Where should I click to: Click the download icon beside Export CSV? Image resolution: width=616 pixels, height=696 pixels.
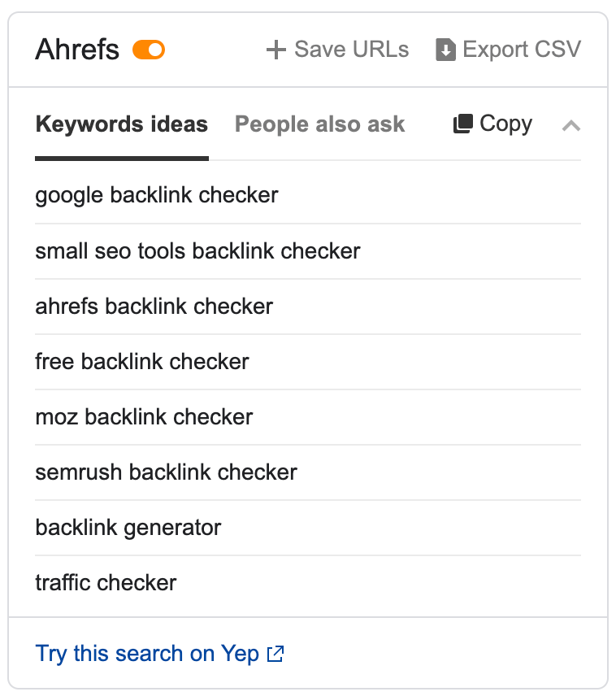pos(445,50)
